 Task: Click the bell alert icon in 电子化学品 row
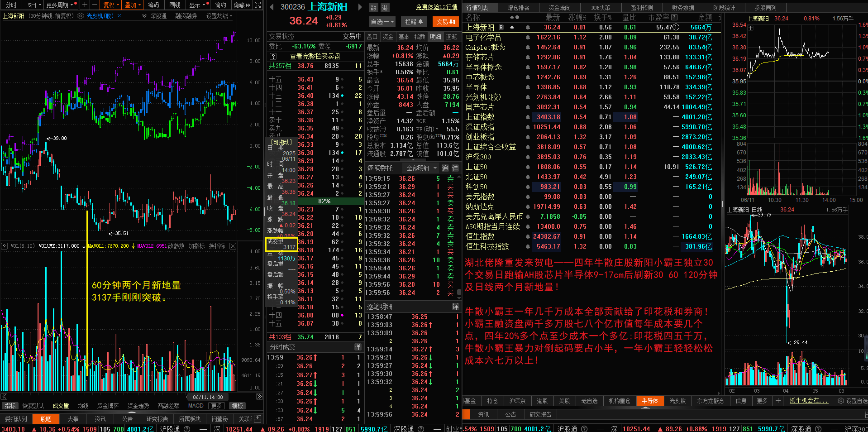[528, 38]
